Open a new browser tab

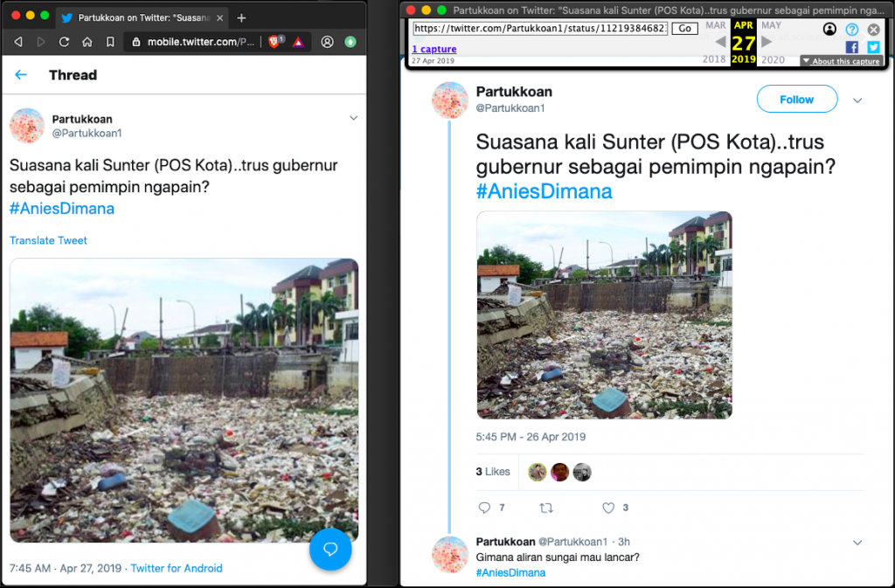click(x=242, y=17)
